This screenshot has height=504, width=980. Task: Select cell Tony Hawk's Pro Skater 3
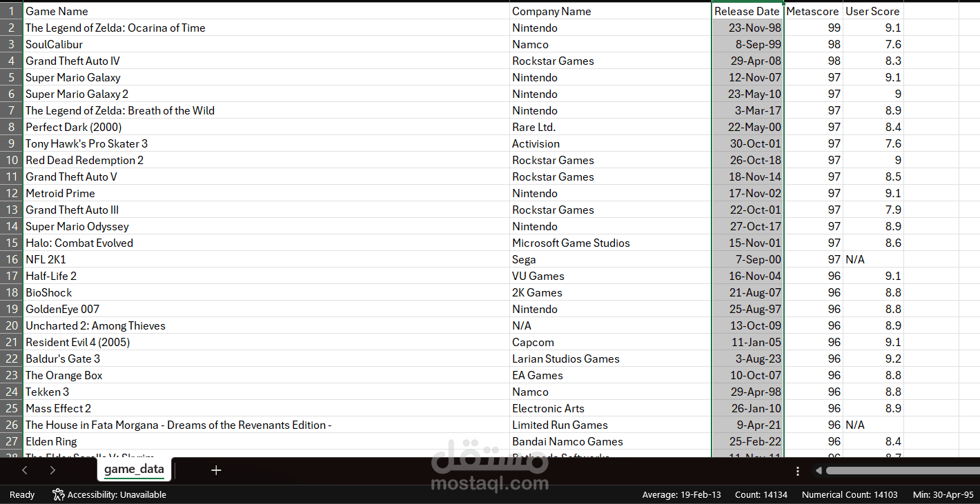tap(266, 143)
